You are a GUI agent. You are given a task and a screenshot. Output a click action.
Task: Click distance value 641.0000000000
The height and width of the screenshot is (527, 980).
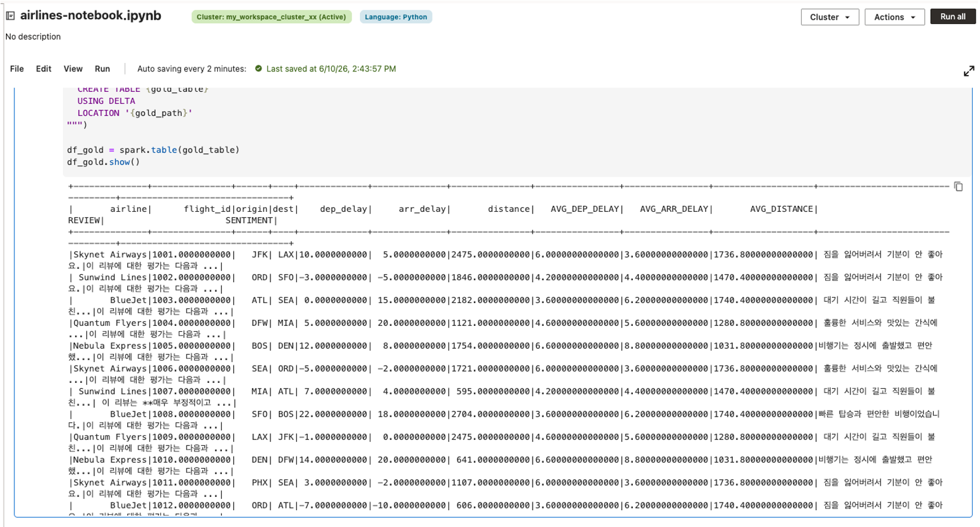click(x=494, y=460)
